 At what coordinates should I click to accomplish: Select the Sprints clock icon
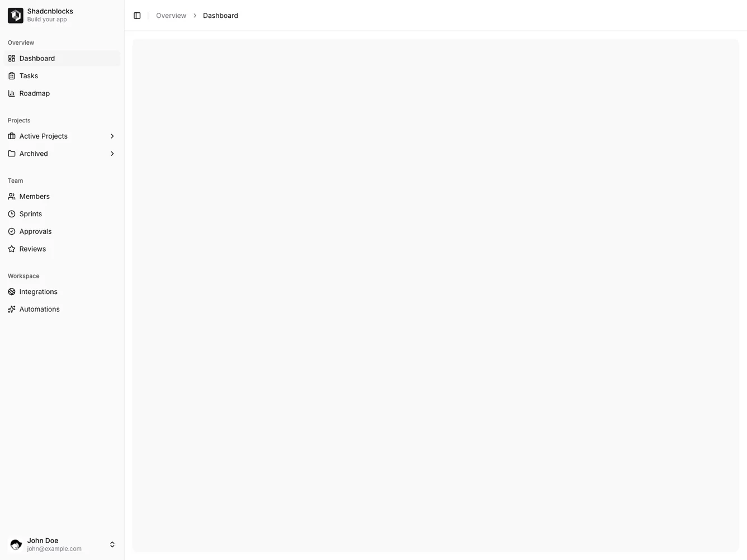tap(12, 213)
